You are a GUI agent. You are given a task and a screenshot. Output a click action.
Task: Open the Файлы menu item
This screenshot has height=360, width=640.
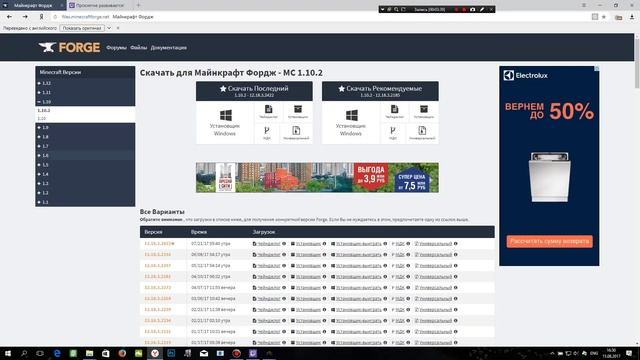tap(138, 48)
